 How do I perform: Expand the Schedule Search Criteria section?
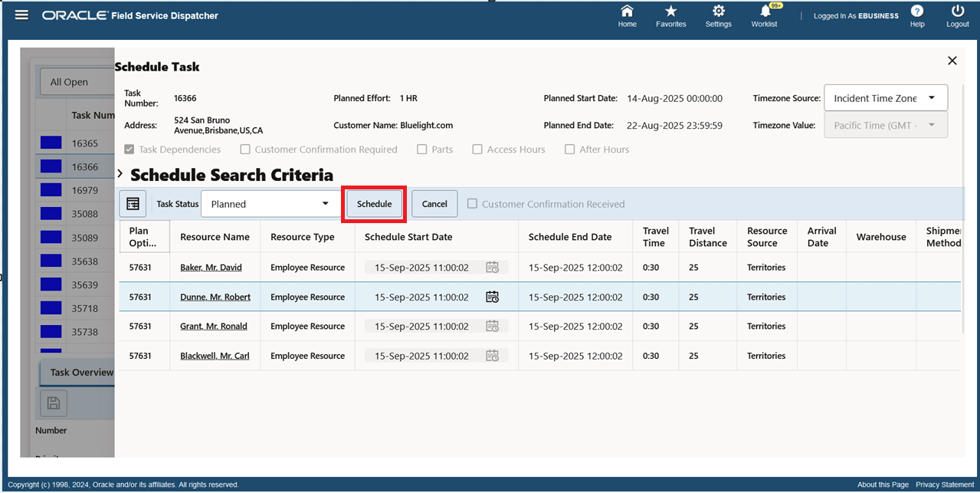[x=120, y=174]
